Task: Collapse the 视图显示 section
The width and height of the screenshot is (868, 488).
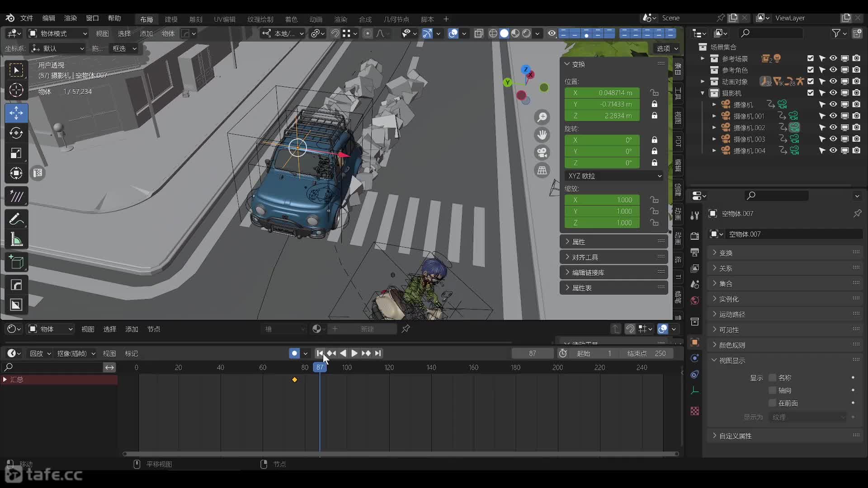Action: [785, 361]
